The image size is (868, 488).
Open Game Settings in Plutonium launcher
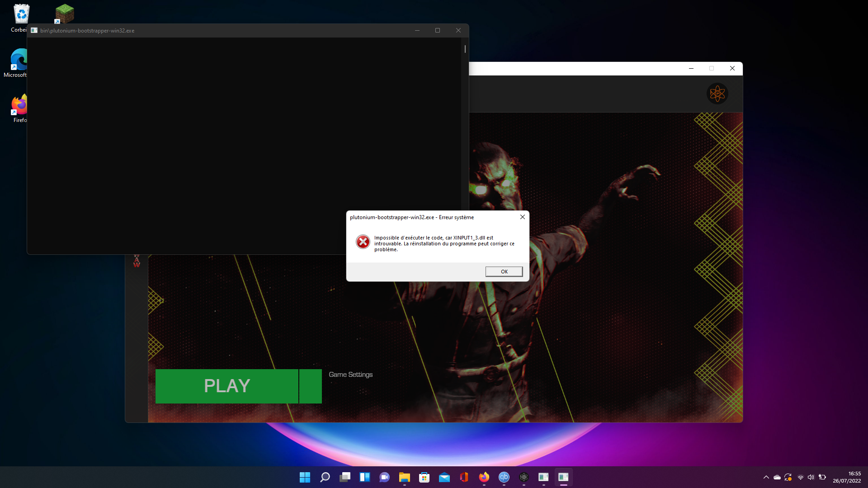351,375
